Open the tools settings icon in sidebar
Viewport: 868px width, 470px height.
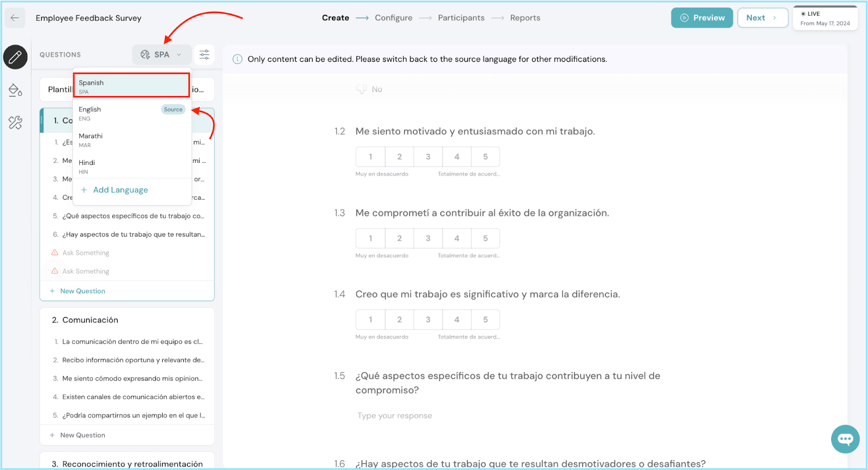point(15,123)
